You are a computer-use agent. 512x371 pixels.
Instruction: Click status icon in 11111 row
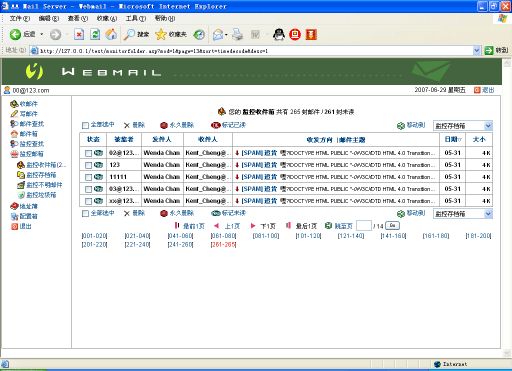click(98, 177)
